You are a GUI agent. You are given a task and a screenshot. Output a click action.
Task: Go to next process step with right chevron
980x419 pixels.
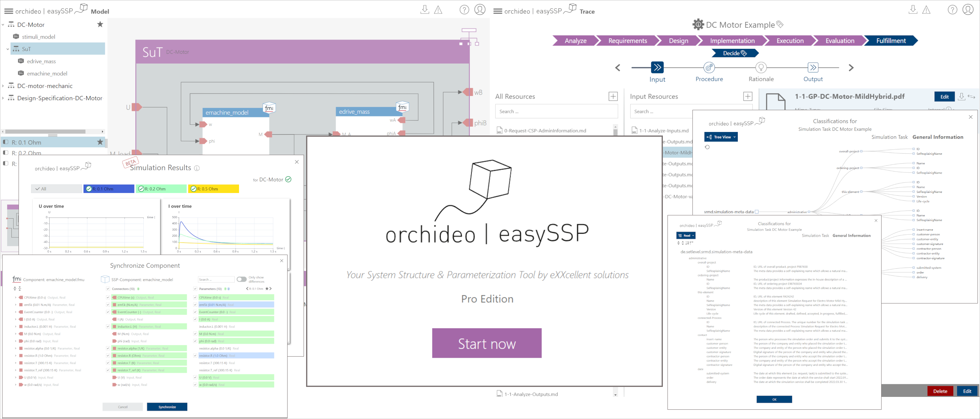[851, 68]
